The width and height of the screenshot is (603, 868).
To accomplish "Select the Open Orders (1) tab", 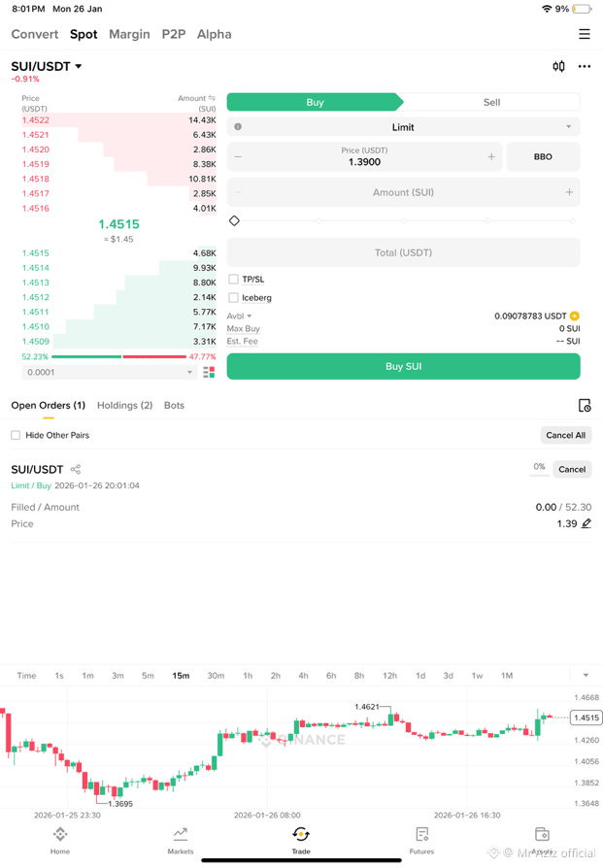I will click(49, 405).
